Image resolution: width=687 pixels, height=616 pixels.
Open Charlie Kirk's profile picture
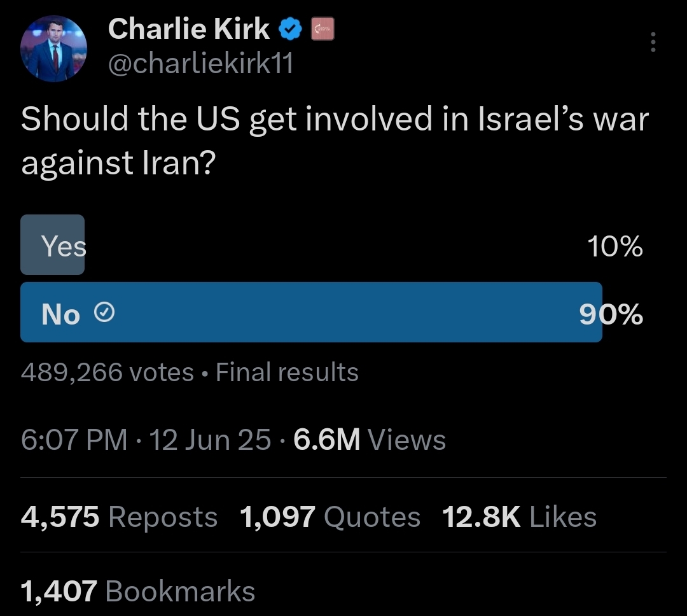[53, 48]
